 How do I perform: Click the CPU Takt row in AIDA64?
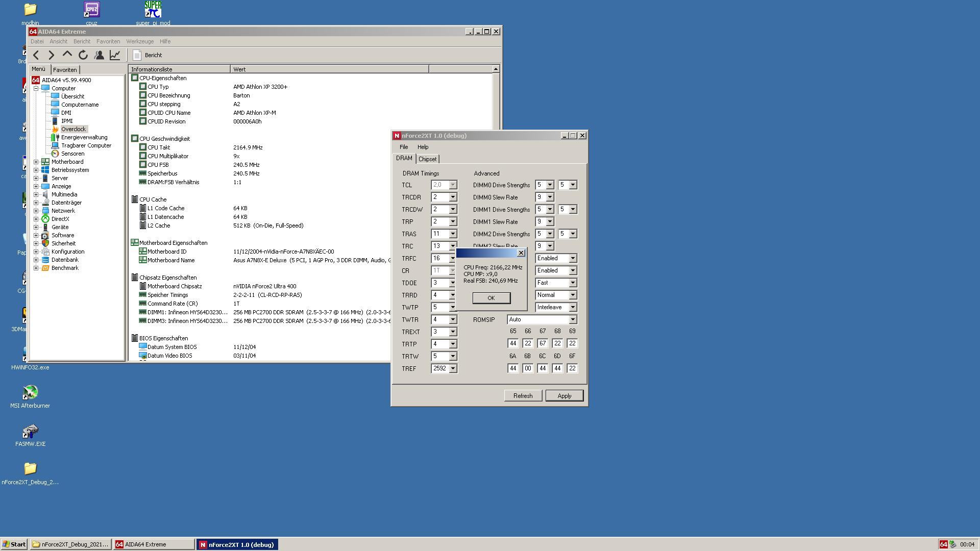tap(311, 147)
